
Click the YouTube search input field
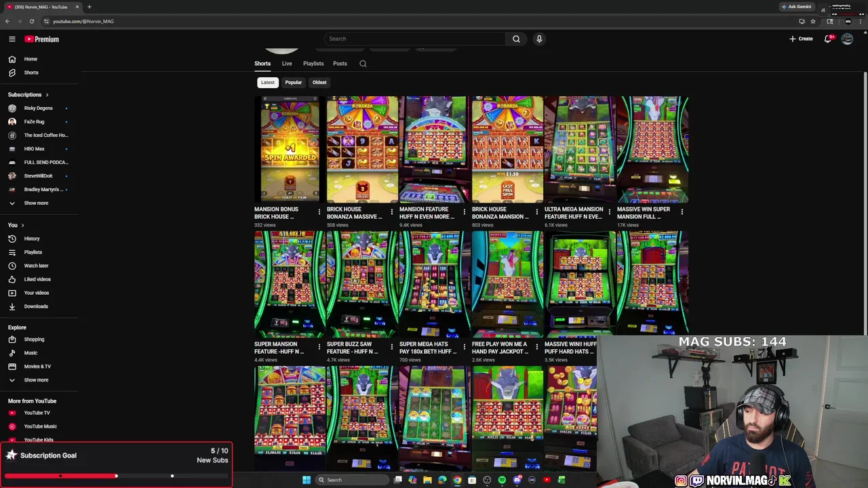[x=414, y=39]
